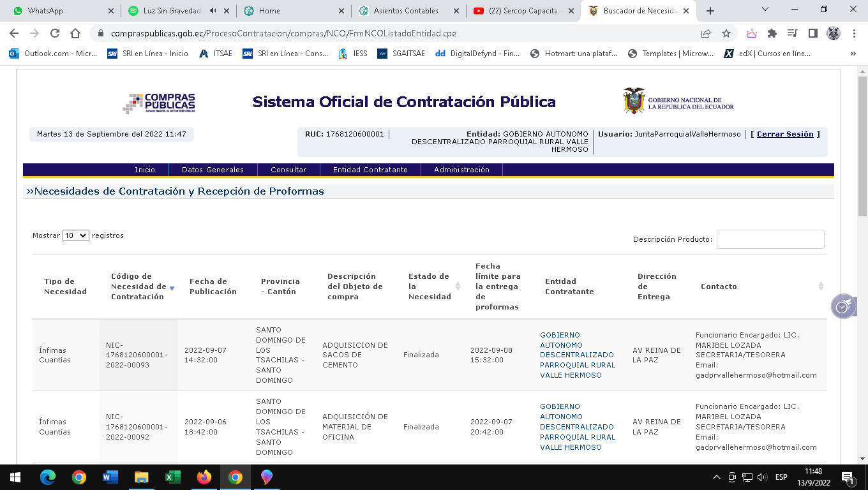Click the Cerrar Sesión link
868x490 pixels.
tap(785, 134)
